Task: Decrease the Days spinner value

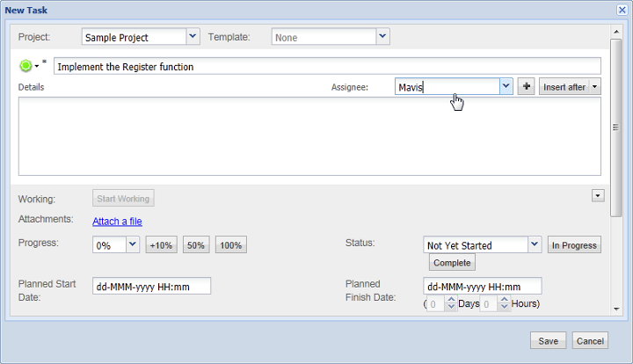Action: (451, 307)
